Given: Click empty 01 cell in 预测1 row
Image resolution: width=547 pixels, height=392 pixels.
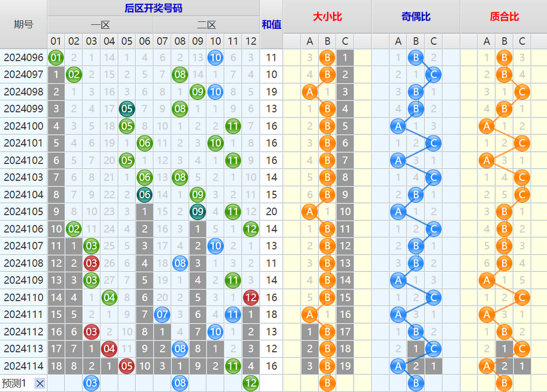Looking at the screenshot, I should pyautogui.click(x=56, y=383).
